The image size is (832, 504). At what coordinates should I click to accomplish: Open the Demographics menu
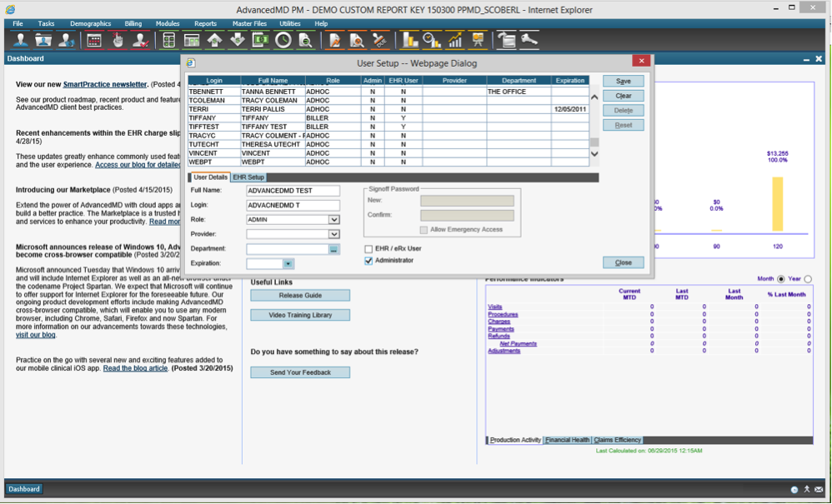(90, 24)
